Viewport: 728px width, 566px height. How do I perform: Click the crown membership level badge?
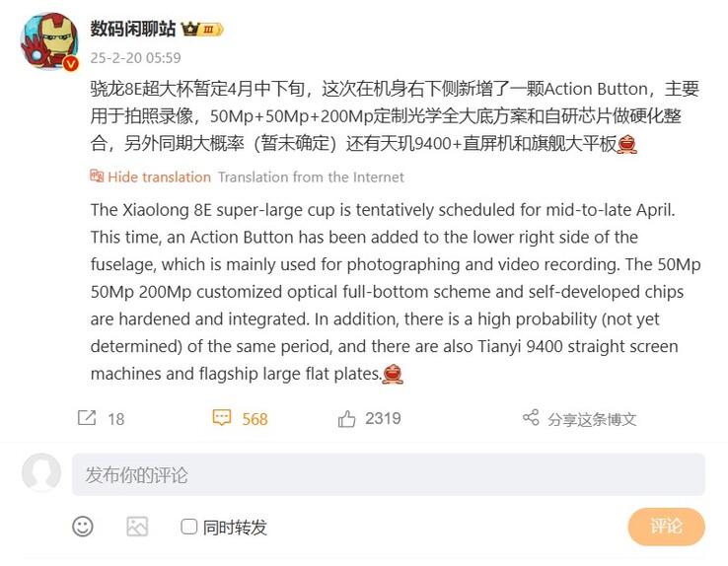pos(202,30)
